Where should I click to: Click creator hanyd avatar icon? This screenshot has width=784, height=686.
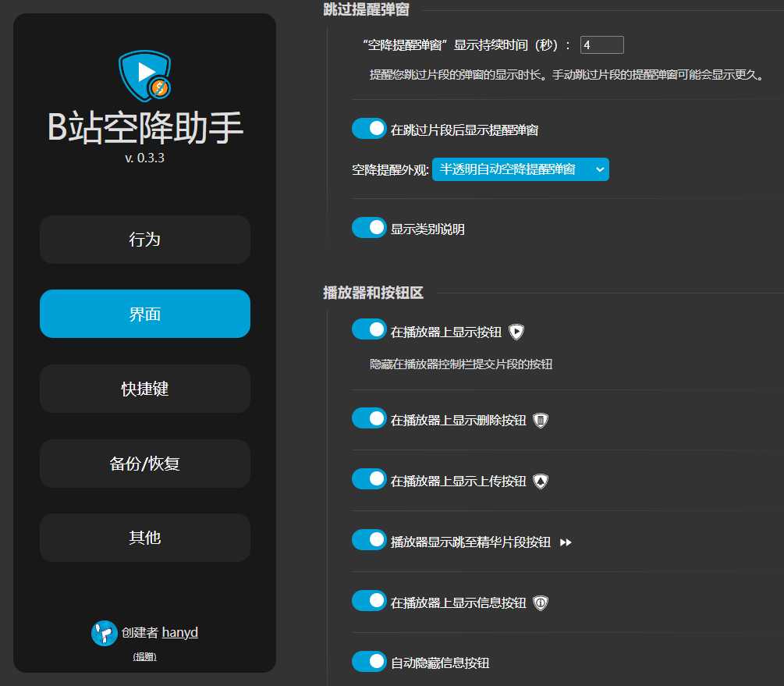pos(105,633)
